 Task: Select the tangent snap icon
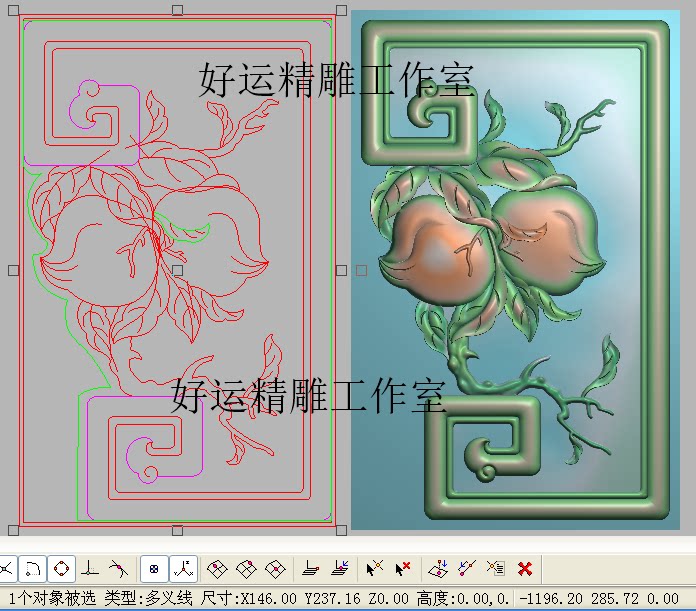118,569
